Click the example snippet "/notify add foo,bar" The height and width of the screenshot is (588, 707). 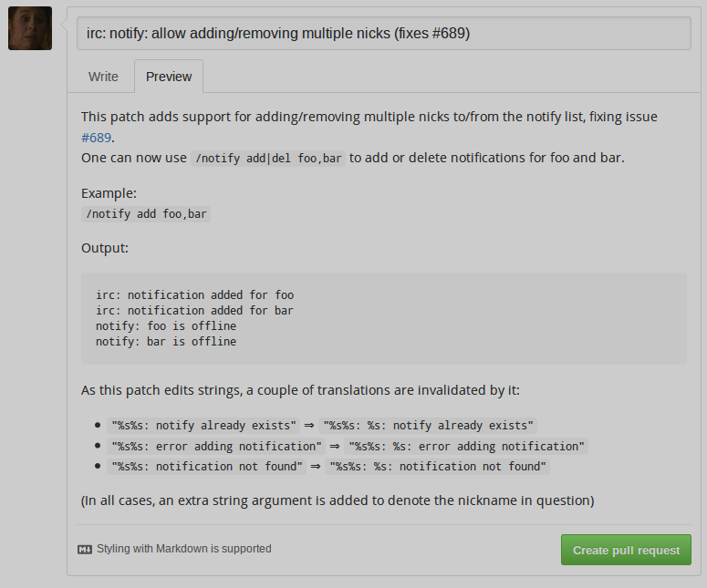146,214
